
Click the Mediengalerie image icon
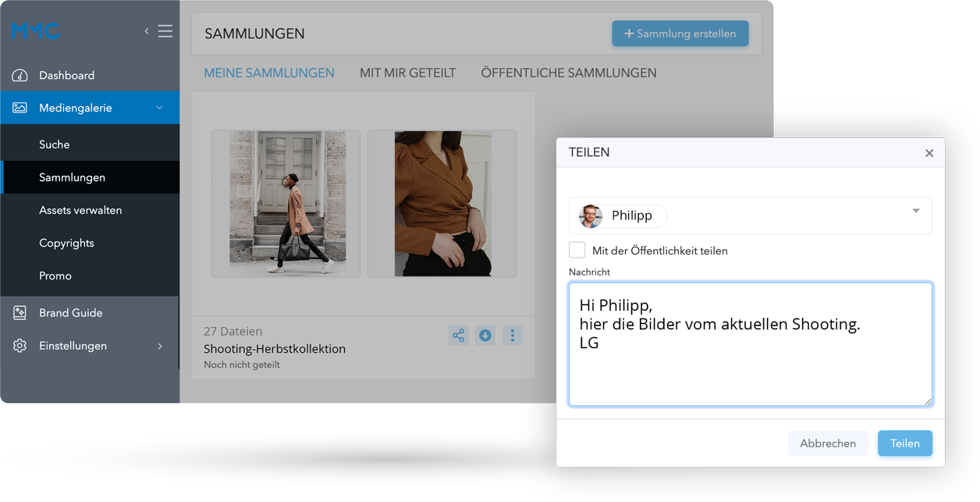click(x=19, y=108)
